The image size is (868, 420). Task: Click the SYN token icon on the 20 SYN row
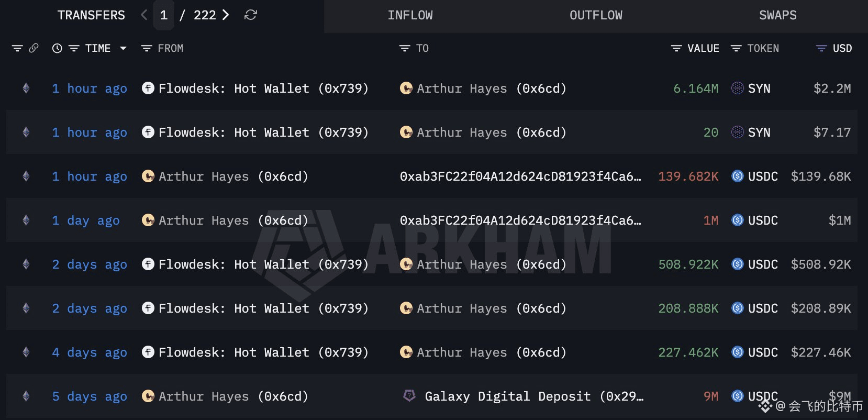(x=737, y=132)
